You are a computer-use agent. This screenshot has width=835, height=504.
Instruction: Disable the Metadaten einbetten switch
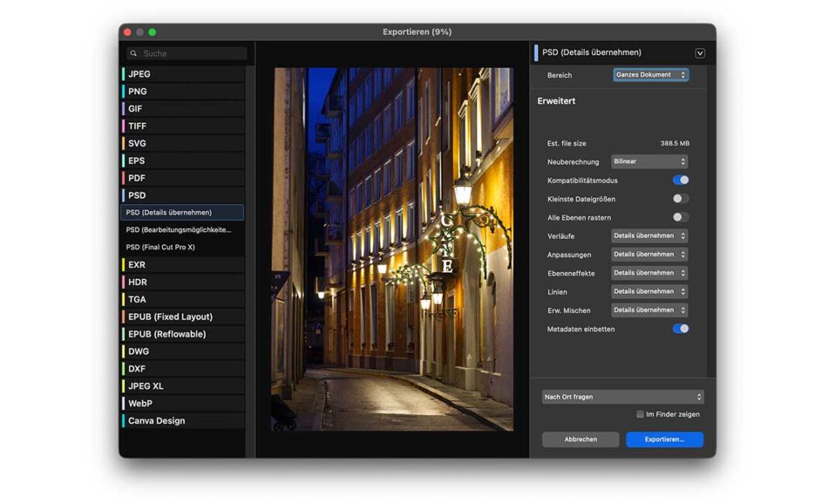(x=680, y=329)
